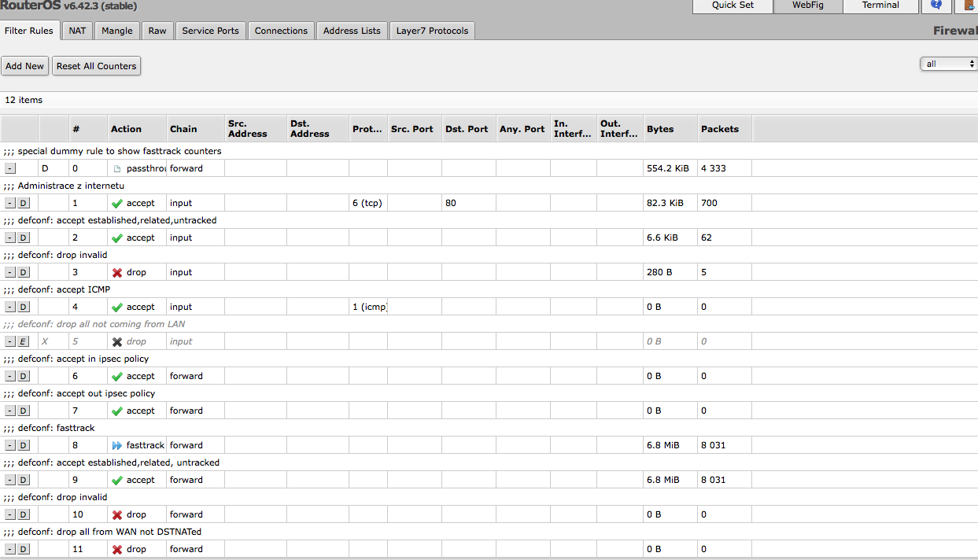Open the 'all' chain filter dropdown
The height and width of the screenshot is (560, 978).
(948, 64)
